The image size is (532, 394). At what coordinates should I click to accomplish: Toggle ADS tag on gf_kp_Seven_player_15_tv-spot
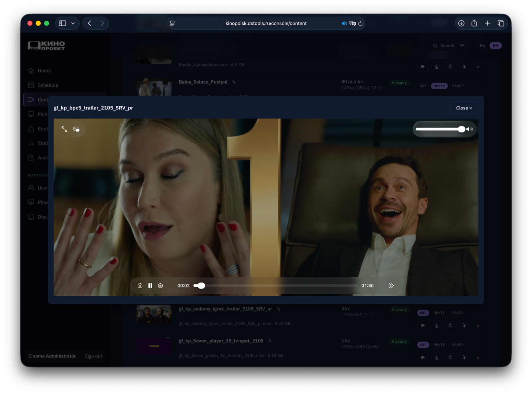[423, 345]
